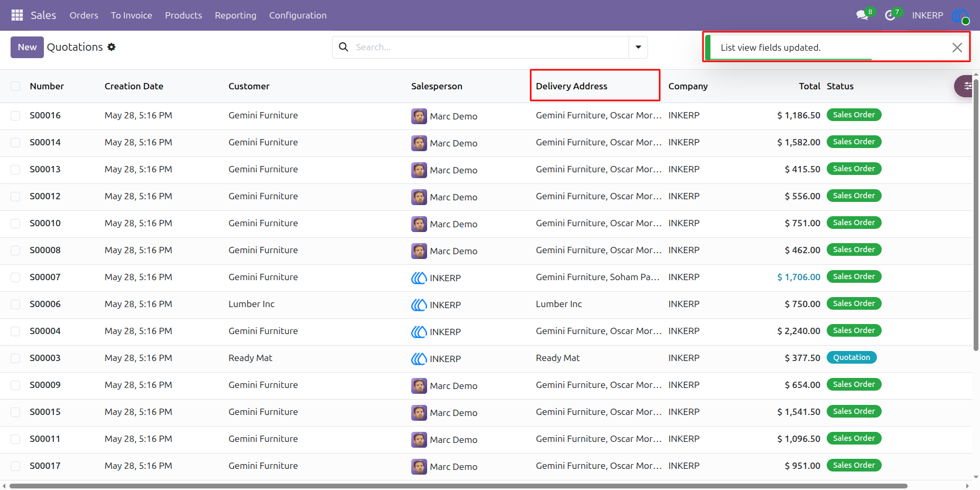Open the Orders menu

(84, 15)
